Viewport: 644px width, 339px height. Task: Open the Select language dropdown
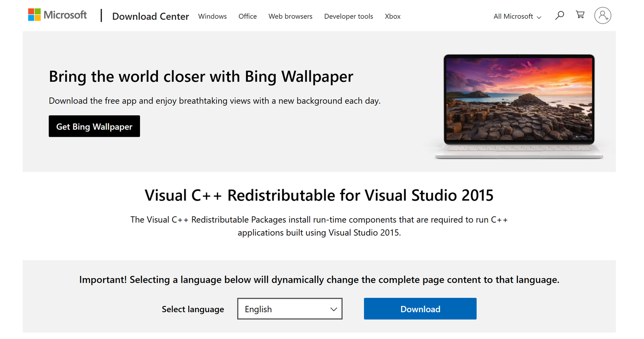pos(290,309)
